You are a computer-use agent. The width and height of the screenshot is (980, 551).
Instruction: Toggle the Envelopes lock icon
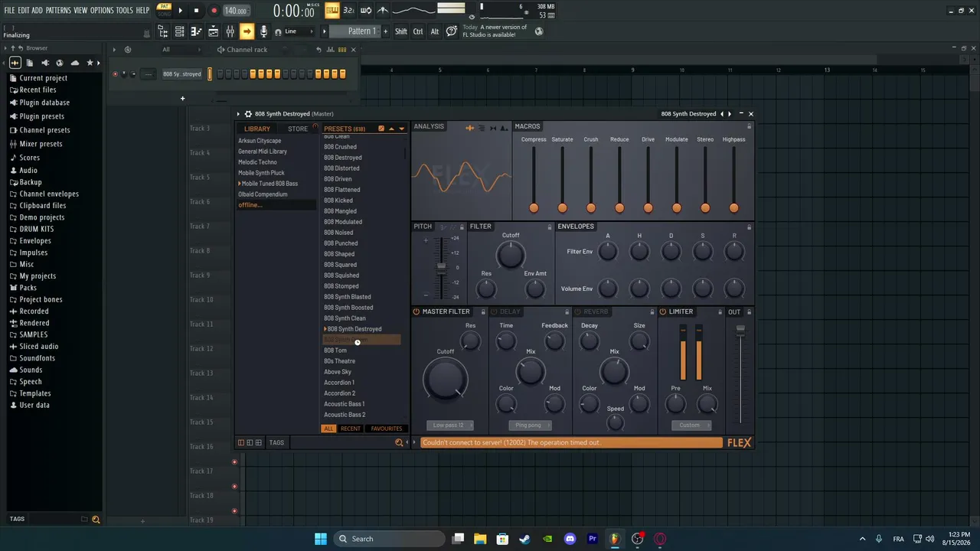[x=749, y=227]
